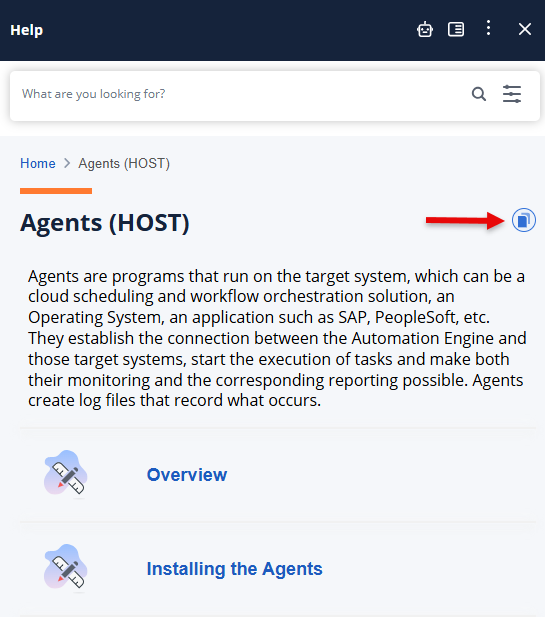Open the chatbot robot assistant icon
Image resolution: width=545 pixels, height=617 pixels.
point(425,29)
